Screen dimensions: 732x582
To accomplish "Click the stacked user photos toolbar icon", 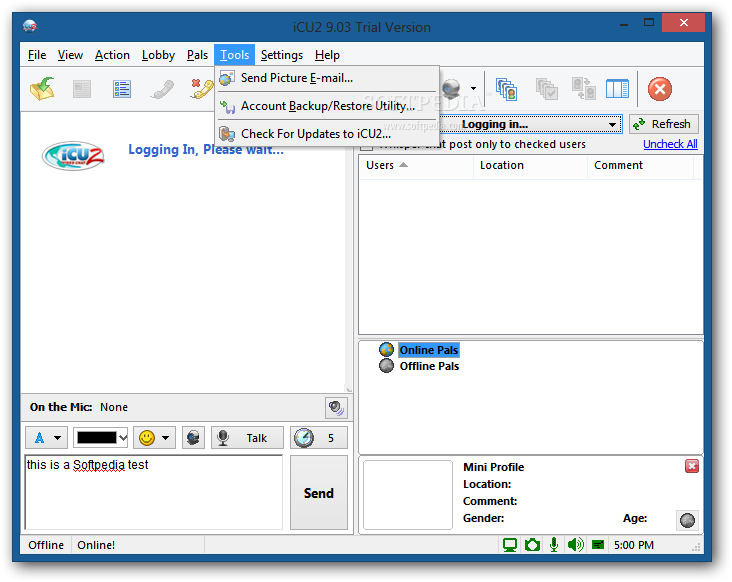I will 507,89.
